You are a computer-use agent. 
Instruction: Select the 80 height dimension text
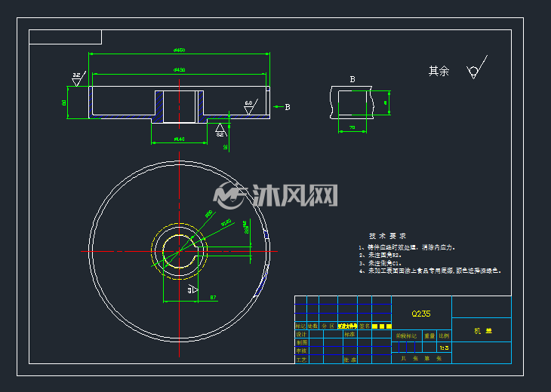pos(64,103)
